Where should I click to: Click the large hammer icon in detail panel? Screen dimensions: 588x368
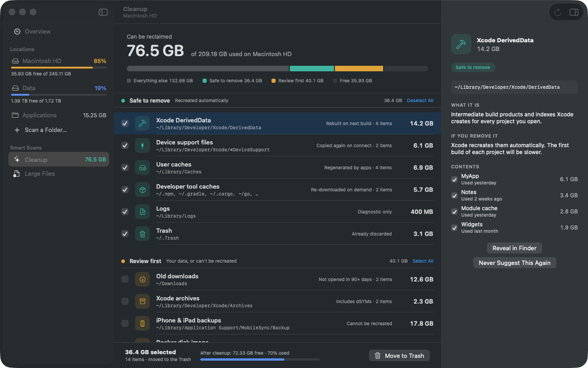461,44
